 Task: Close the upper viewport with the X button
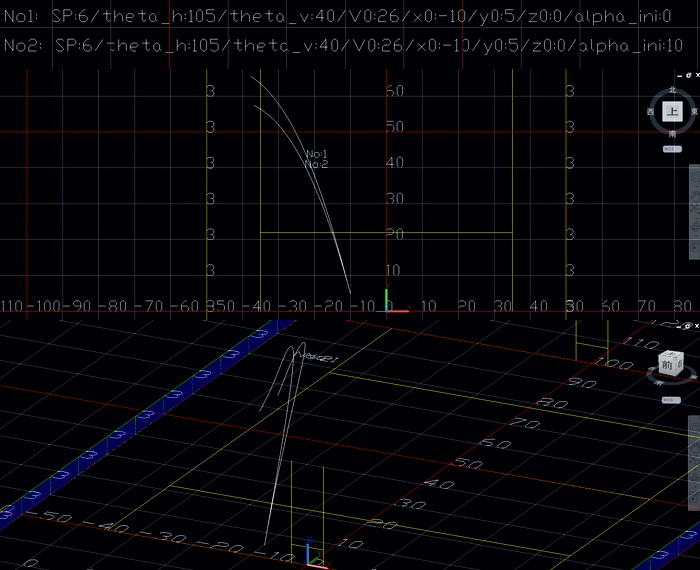pos(695,76)
